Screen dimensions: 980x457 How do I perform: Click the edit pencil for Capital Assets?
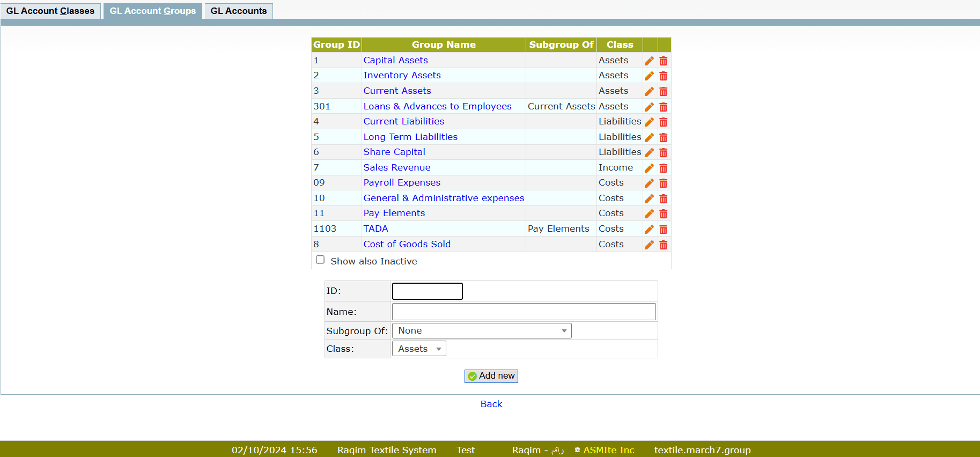click(x=649, y=61)
